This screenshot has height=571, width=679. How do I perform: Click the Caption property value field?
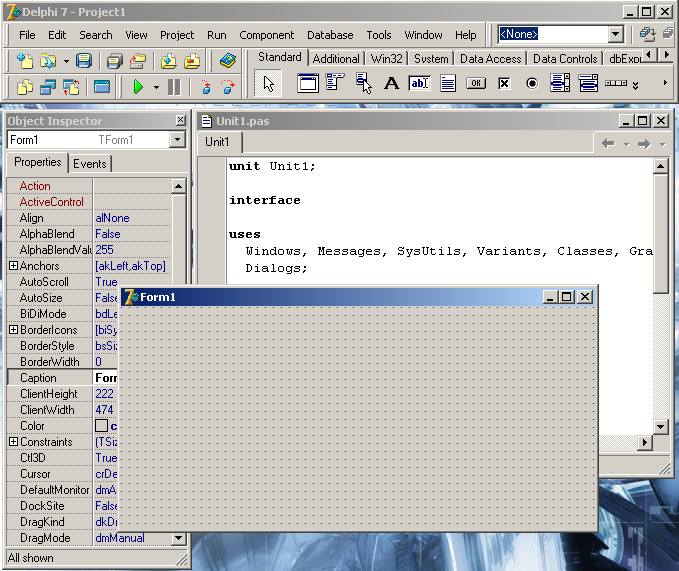click(106, 378)
